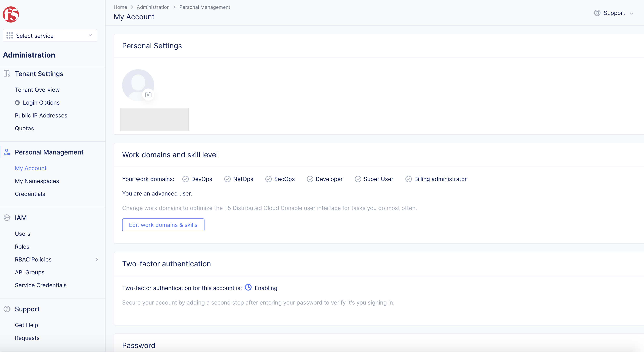Click the Support question mark icon
Viewport: 644px width, 352px height.
click(x=6, y=309)
